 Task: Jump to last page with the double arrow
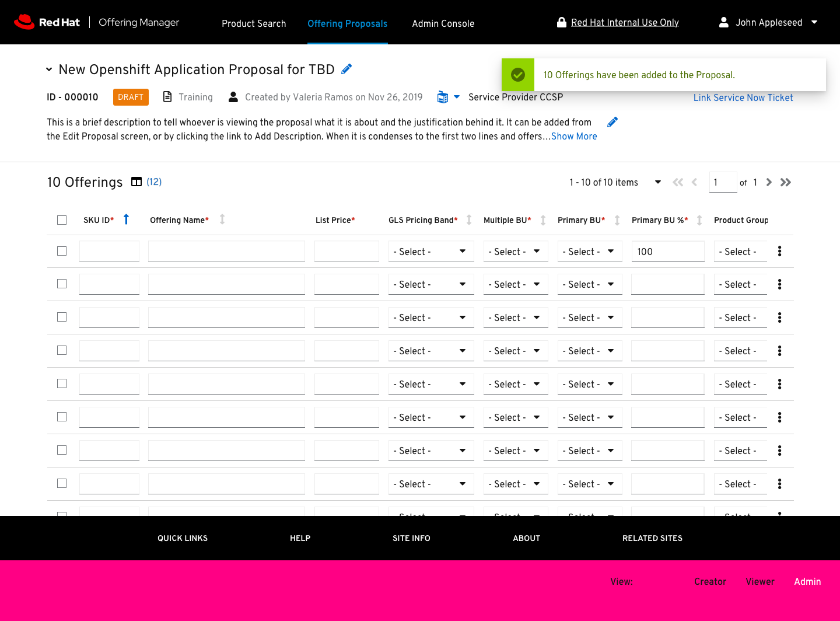[x=786, y=182]
